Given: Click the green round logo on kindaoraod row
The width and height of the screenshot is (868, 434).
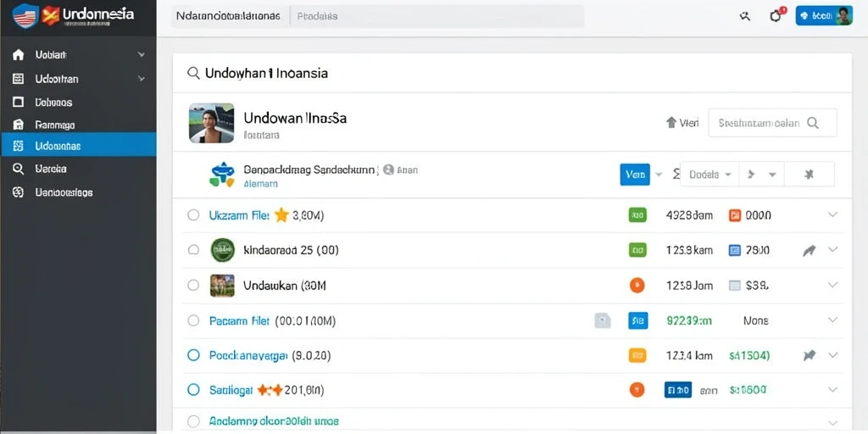Looking at the screenshot, I should point(223,250).
